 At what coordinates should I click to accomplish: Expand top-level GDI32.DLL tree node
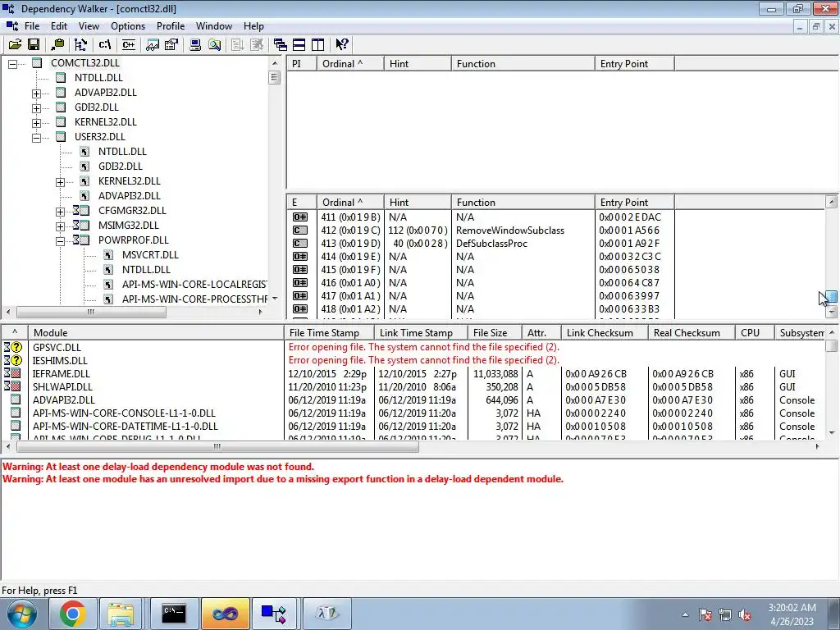tap(36, 107)
